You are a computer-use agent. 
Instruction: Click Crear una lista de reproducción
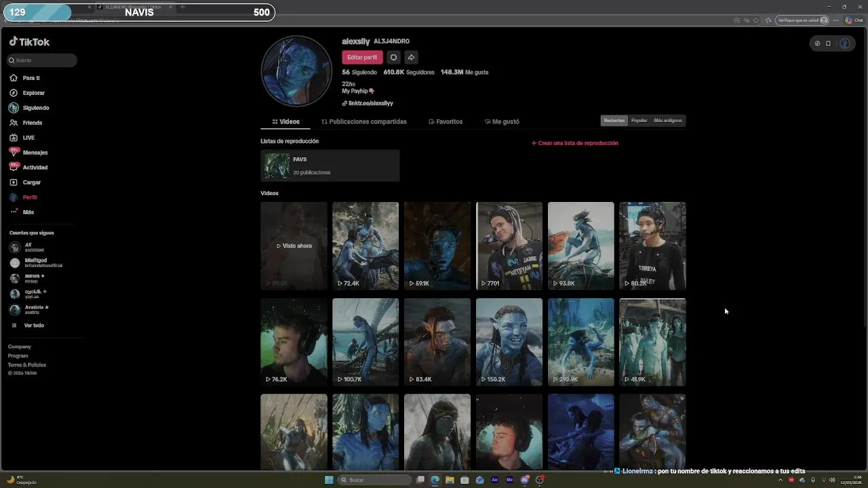(x=575, y=143)
